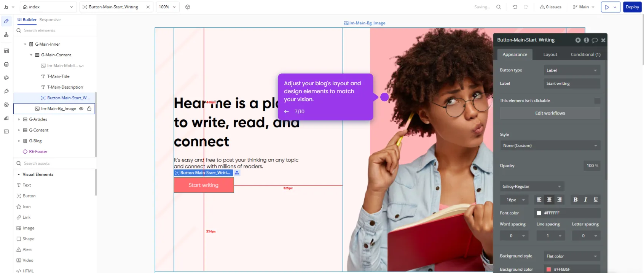Open the Design tab pencil icon

(6, 21)
